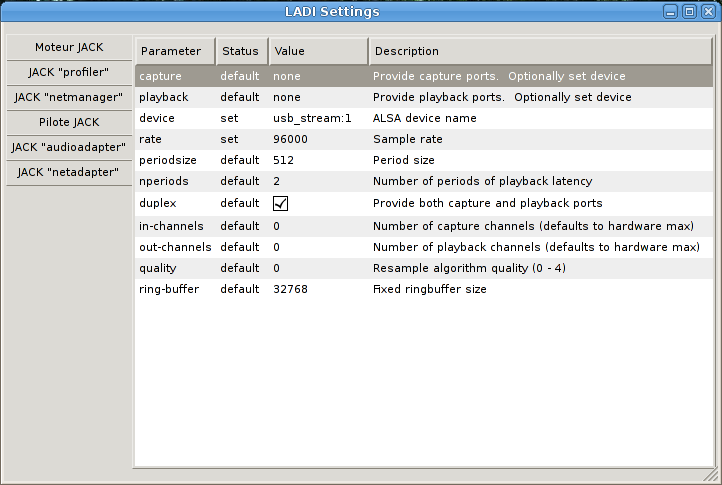Edit the ring-buffer value 32768
722x485 pixels.
(x=290, y=290)
